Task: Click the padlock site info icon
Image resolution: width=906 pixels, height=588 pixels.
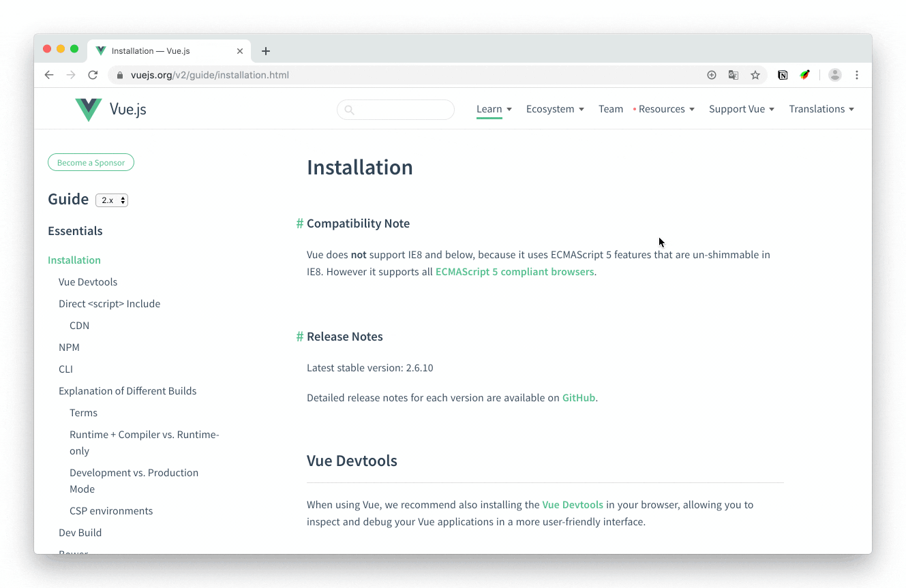Action: [x=119, y=75]
